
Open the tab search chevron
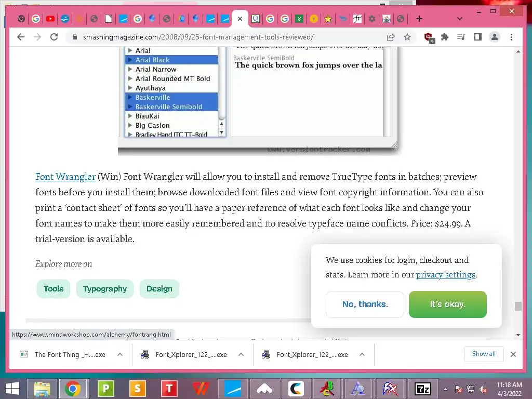(x=459, y=19)
